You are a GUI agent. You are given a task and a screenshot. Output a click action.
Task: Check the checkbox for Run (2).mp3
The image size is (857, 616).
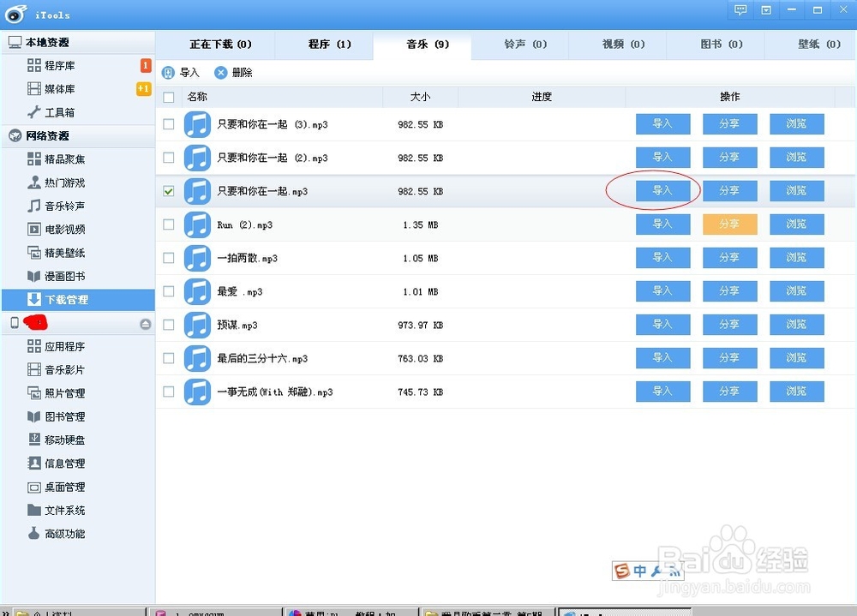point(168,224)
